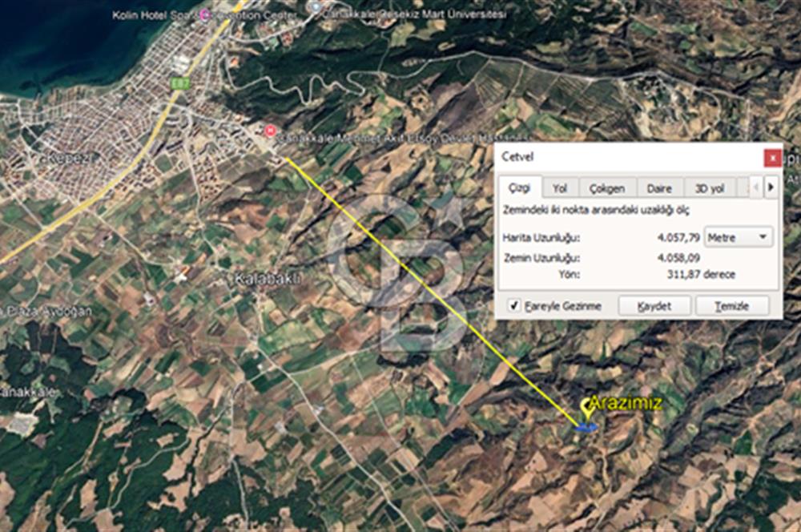Switch to the Çizgi tab
Screen dimensions: 801x532
[520, 188]
